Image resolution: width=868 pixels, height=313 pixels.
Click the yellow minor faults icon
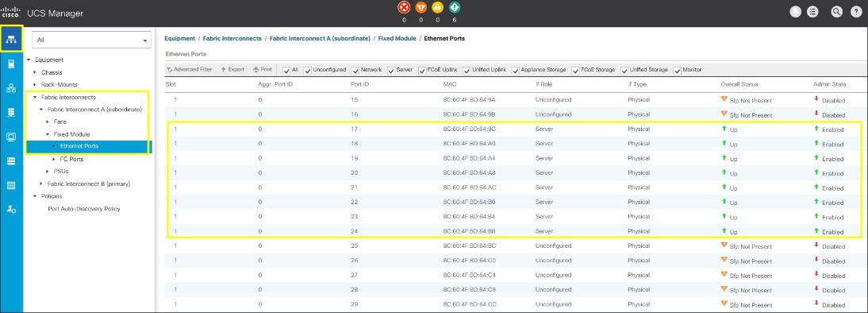[x=438, y=8]
